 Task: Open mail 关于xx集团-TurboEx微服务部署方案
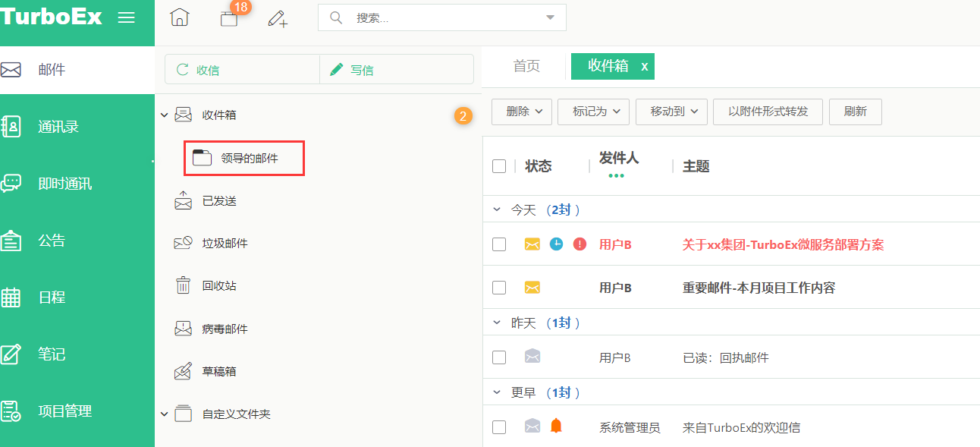point(783,244)
